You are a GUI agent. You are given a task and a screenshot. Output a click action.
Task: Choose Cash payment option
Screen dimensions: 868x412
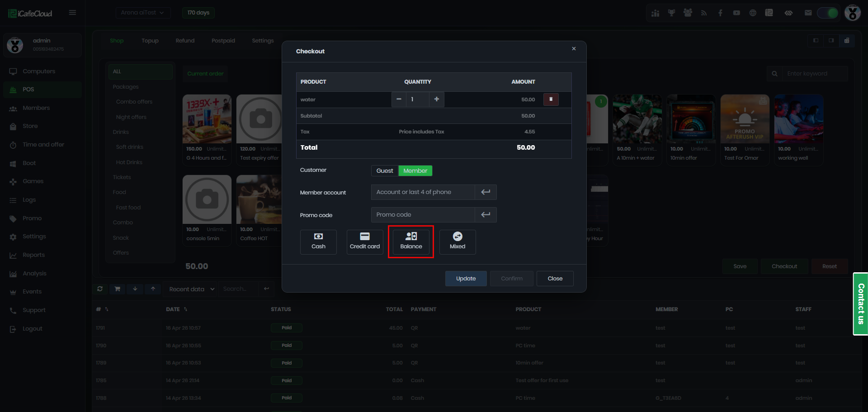318,242
